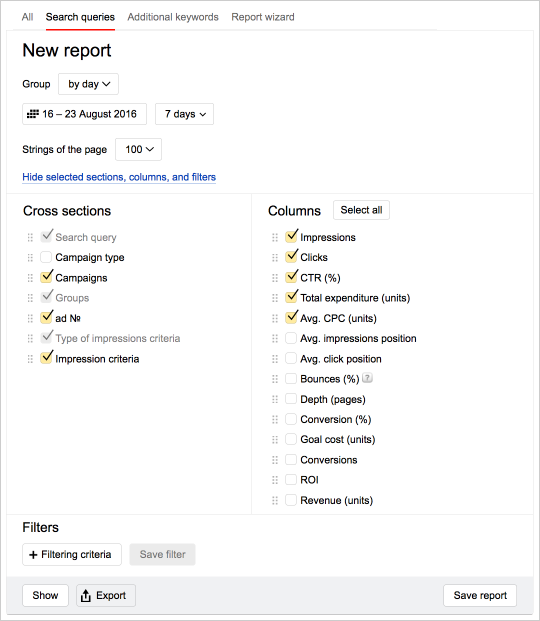This screenshot has width=540, height=621.
Task: Click drag handle next to ROI column
Action: tap(275, 480)
